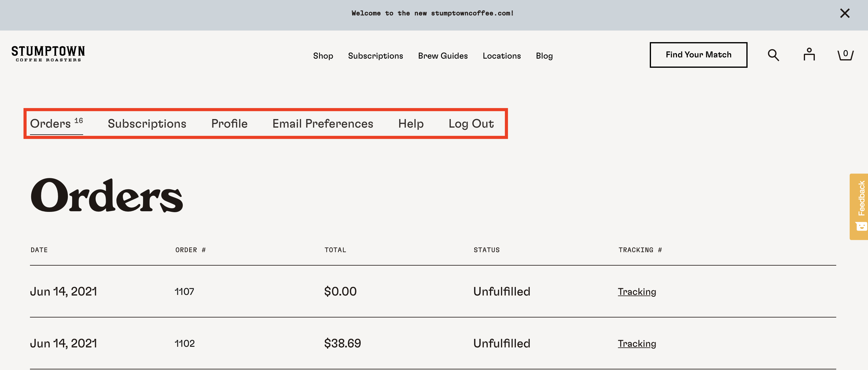Click the Find Your Match button
The height and width of the screenshot is (370, 868).
[698, 55]
